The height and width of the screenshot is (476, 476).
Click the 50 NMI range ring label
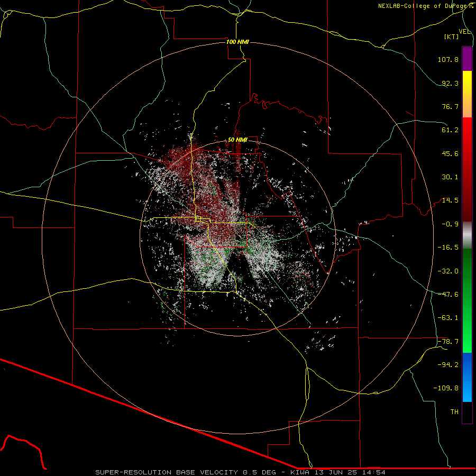[x=237, y=140]
